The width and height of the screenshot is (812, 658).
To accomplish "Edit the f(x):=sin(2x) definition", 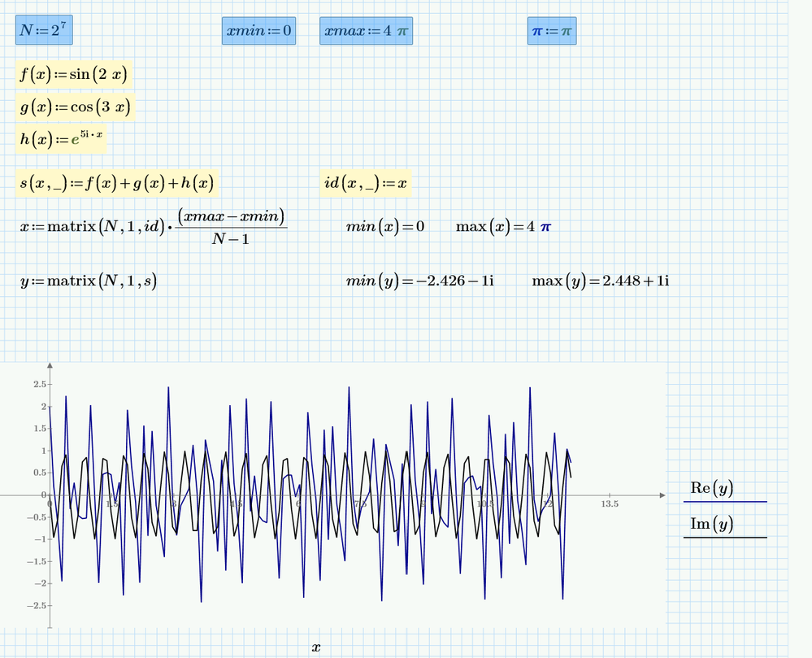I will pos(74,75).
